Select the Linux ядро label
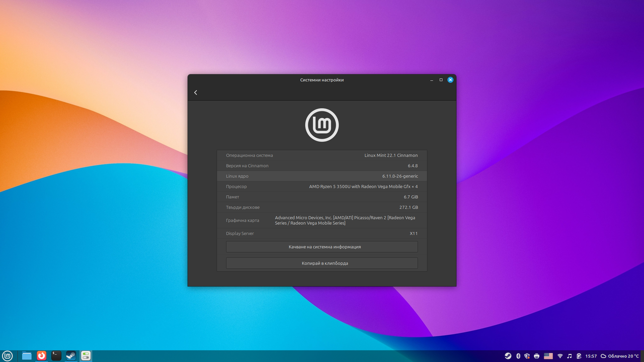This screenshot has height=362, width=644. pos(237,176)
